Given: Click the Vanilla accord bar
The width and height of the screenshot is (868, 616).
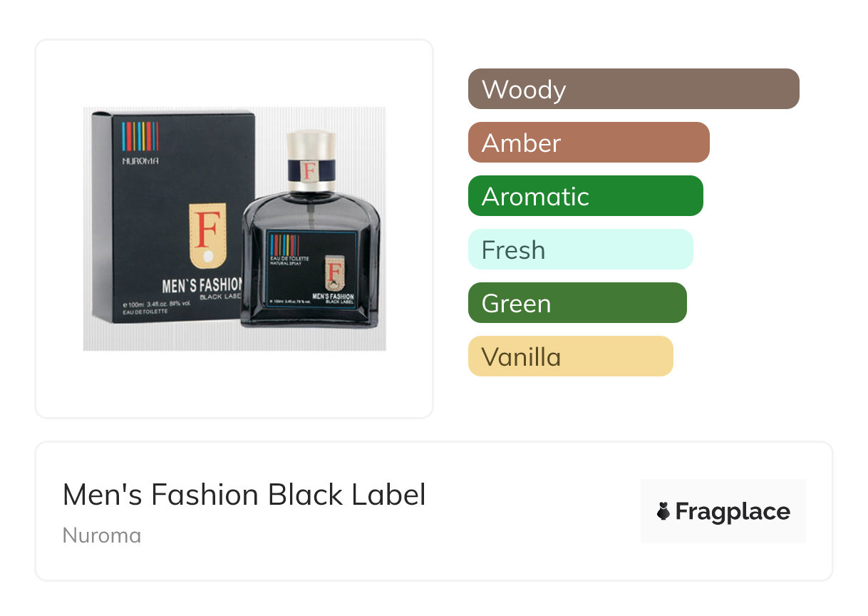Looking at the screenshot, I should [x=570, y=356].
